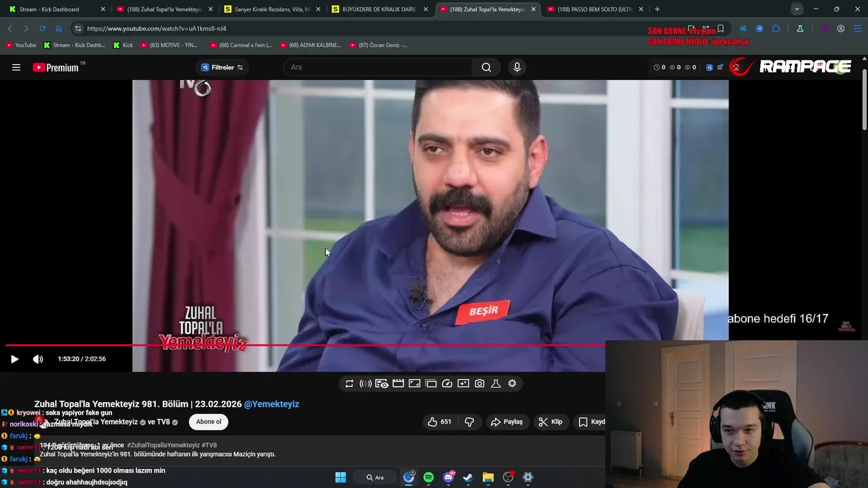Open the browser extensions puzzle icon
Viewport: 868px width, 488px height.
(776, 28)
